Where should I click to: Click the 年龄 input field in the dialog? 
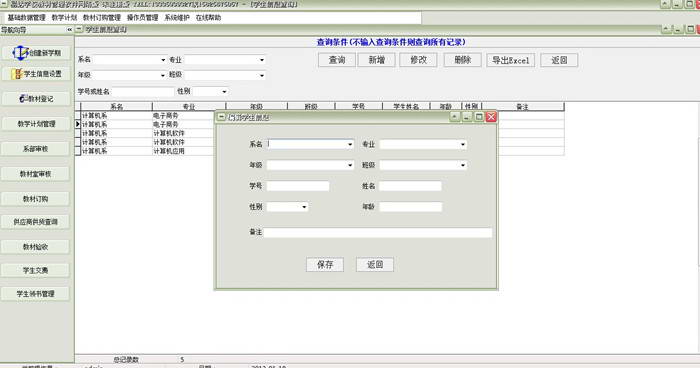[x=411, y=207]
